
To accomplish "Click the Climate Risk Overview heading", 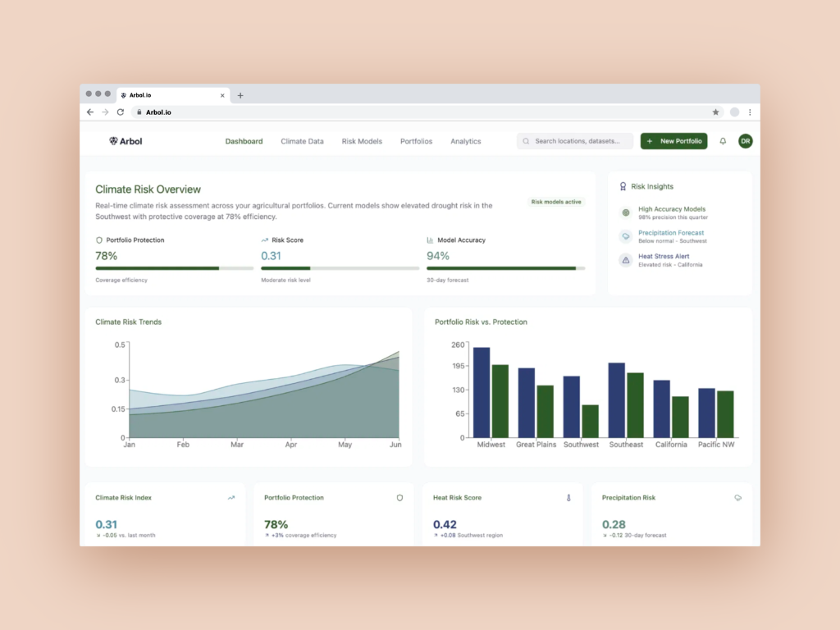I will (148, 189).
